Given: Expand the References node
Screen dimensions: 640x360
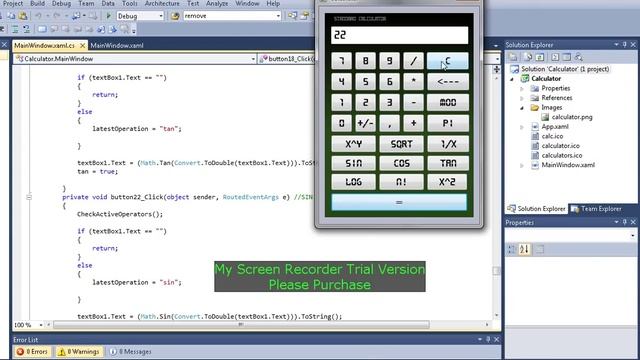Looking at the screenshot, I should pyautogui.click(x=522, y=98).
